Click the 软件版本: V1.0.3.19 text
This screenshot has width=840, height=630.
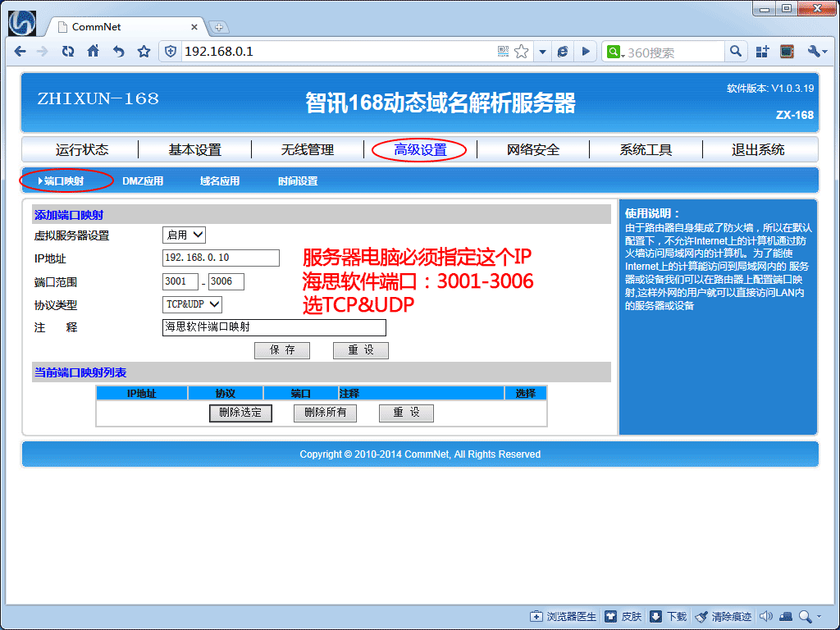click(x=770, y=89)
